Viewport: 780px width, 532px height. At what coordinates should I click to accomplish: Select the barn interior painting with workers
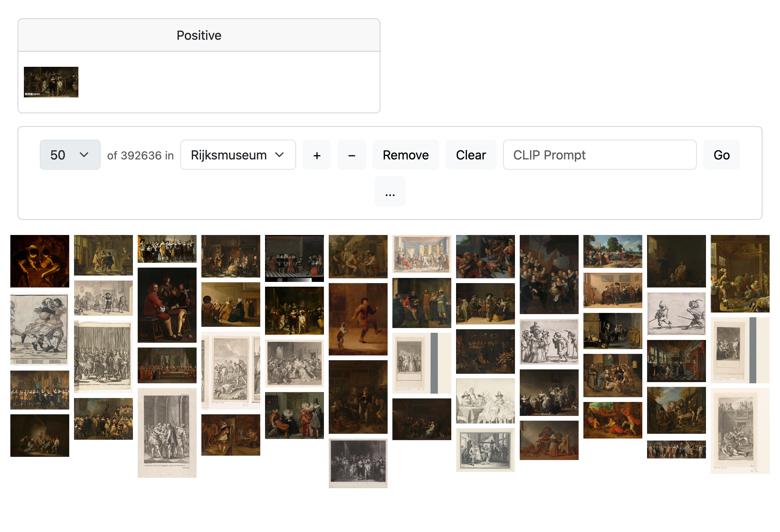coord(740,274)
